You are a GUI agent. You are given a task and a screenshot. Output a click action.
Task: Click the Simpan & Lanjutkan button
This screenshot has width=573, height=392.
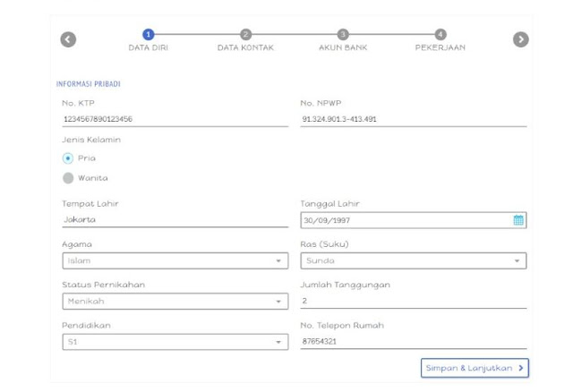tap(475, 368)
